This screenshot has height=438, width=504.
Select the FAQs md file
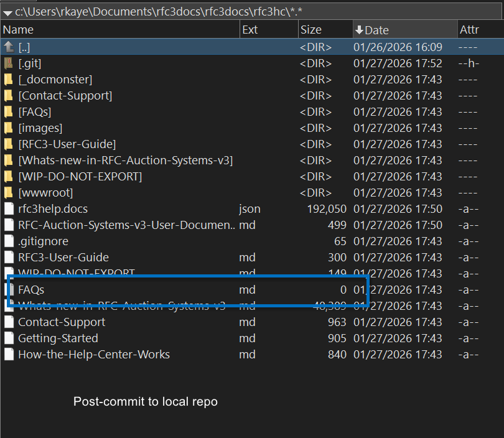pos(31,290)
